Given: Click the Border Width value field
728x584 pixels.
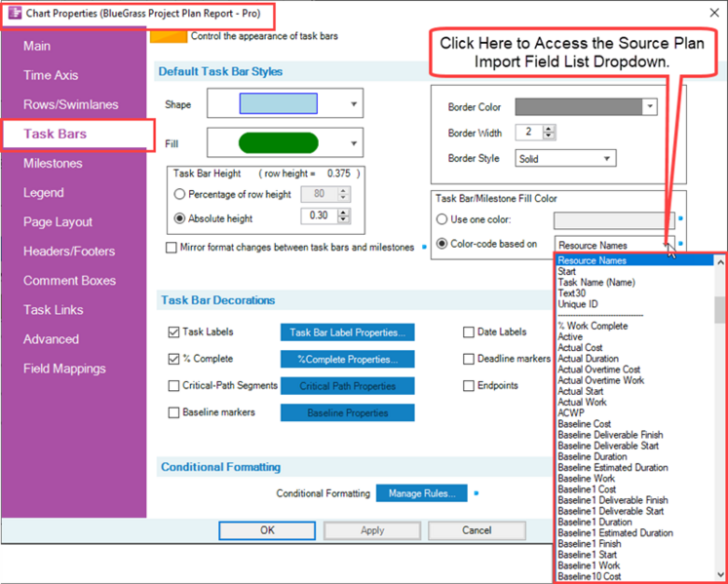Looking at the screenshot, I should (x=529, y=133).
